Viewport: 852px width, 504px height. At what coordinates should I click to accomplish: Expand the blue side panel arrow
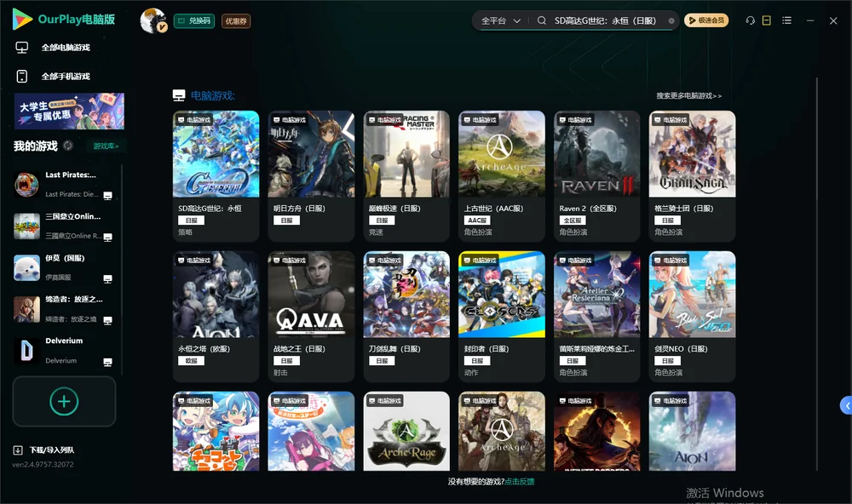pos(847,406)
